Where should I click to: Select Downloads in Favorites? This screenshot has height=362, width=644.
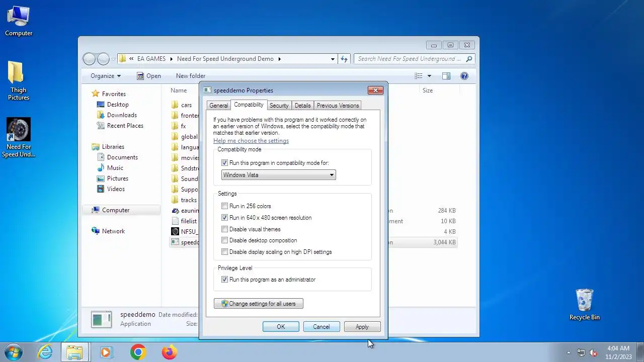click(122, 115)
